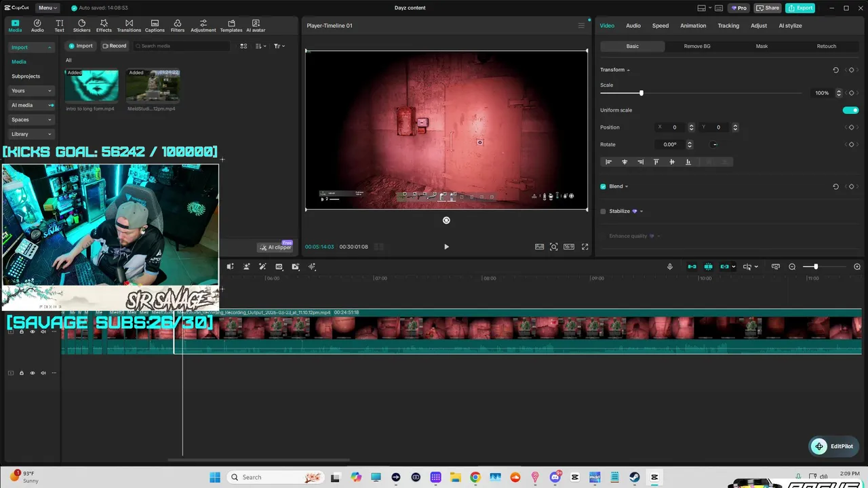Switch media library to grid view
This screenshot has height=488, width=868.
(243, 46)
